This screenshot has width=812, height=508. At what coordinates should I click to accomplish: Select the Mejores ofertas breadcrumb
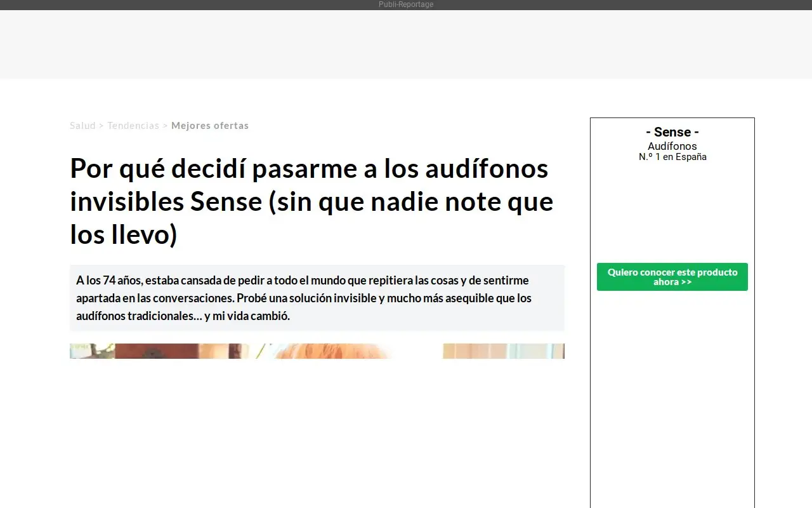210,126
